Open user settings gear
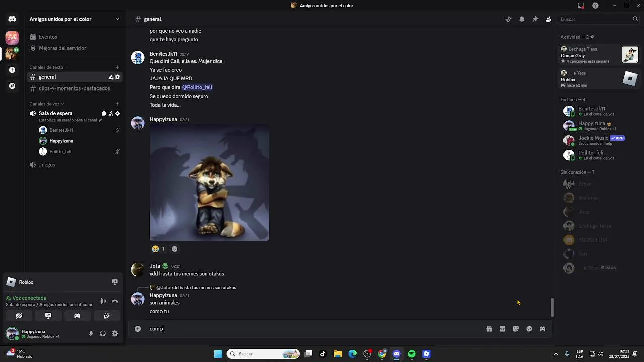 pyautogui.click(x=115, y=333)
